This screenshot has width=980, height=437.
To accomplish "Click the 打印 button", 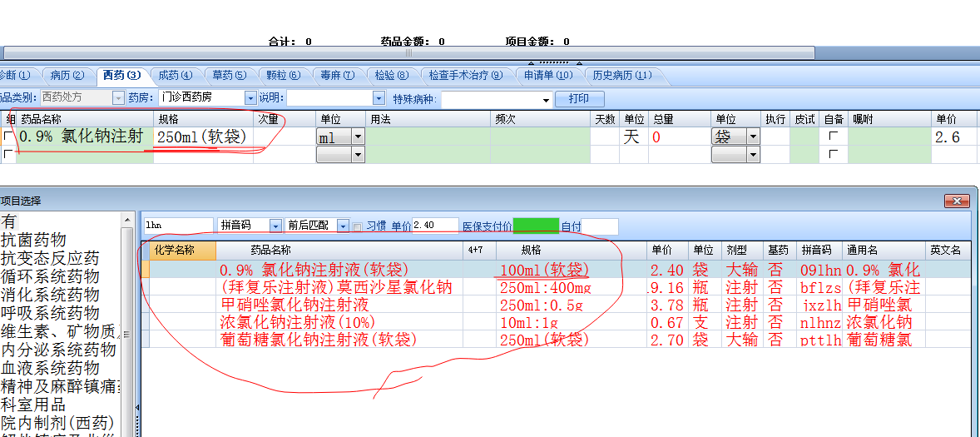I will click(579, 99).
